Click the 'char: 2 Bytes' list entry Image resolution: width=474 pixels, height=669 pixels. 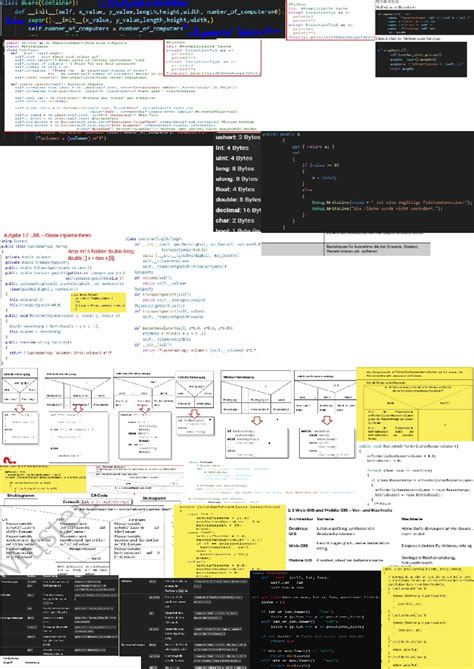tap(235, 221)
